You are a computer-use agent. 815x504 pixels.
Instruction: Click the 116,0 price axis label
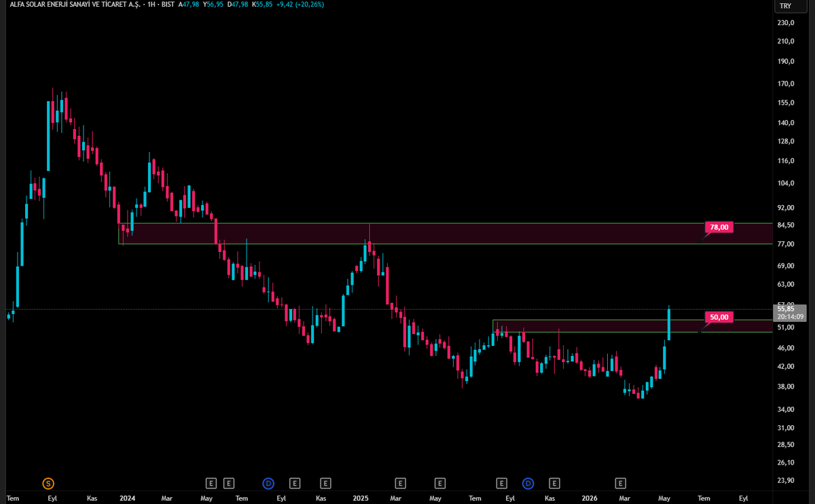786,161
